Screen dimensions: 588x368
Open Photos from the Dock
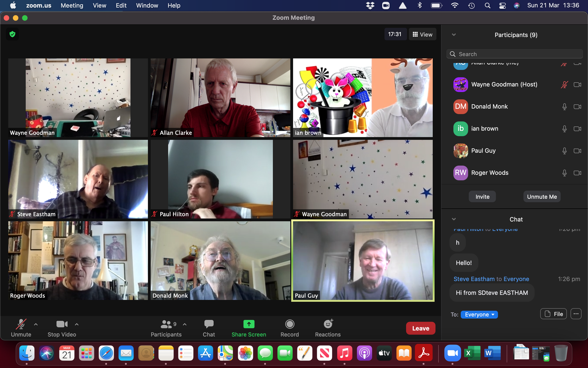click(x=245, y=353)
